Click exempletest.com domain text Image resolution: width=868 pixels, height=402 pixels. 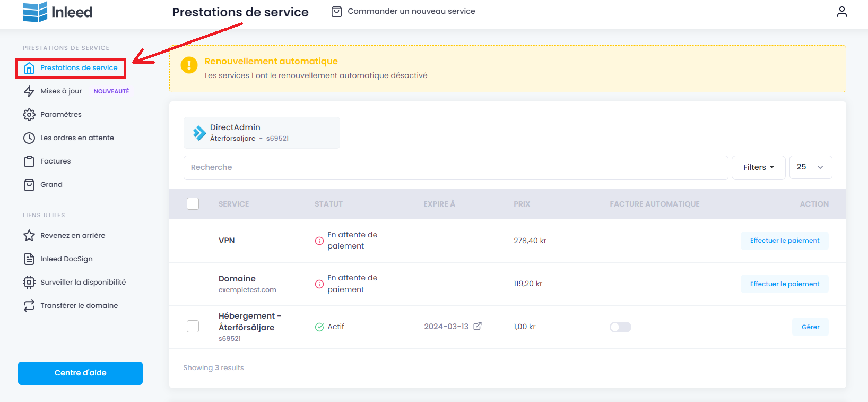tap(247, 290)
